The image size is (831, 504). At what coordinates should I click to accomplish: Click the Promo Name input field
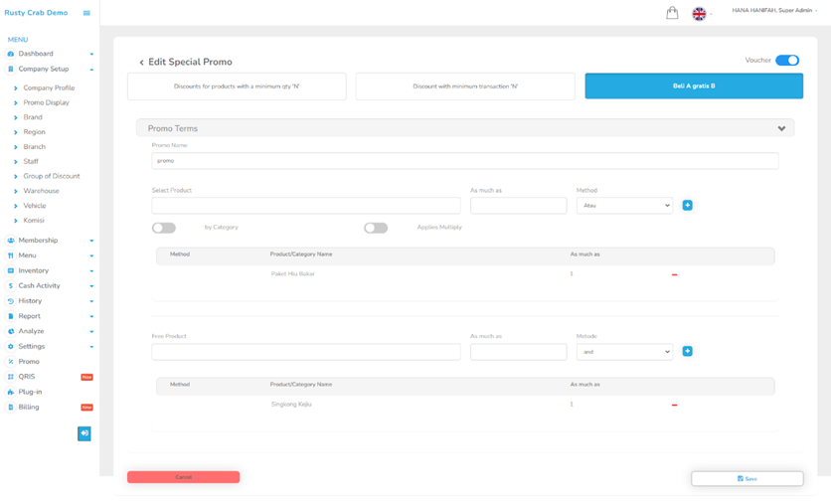pos(465,161)
